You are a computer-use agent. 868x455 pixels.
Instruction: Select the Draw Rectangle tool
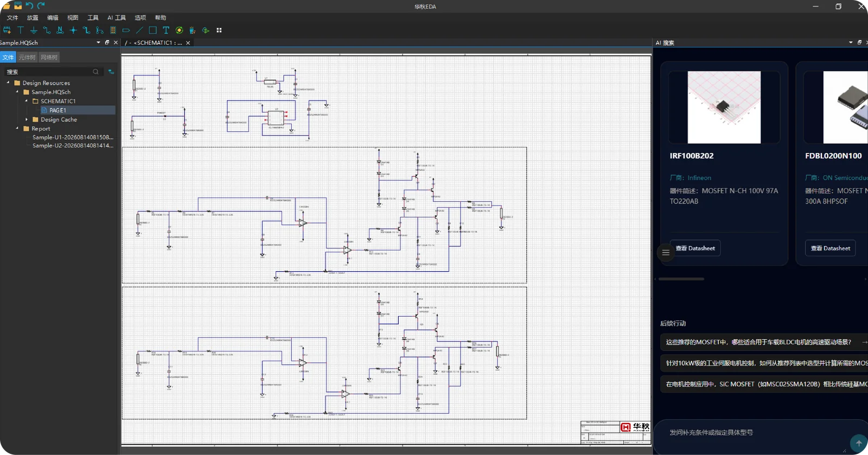tap(152, 30)
